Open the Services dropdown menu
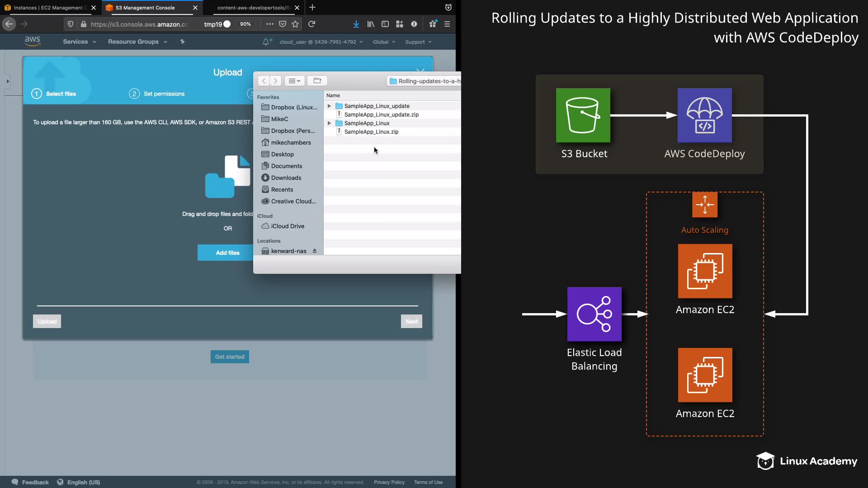 click(x=79, y=42)
